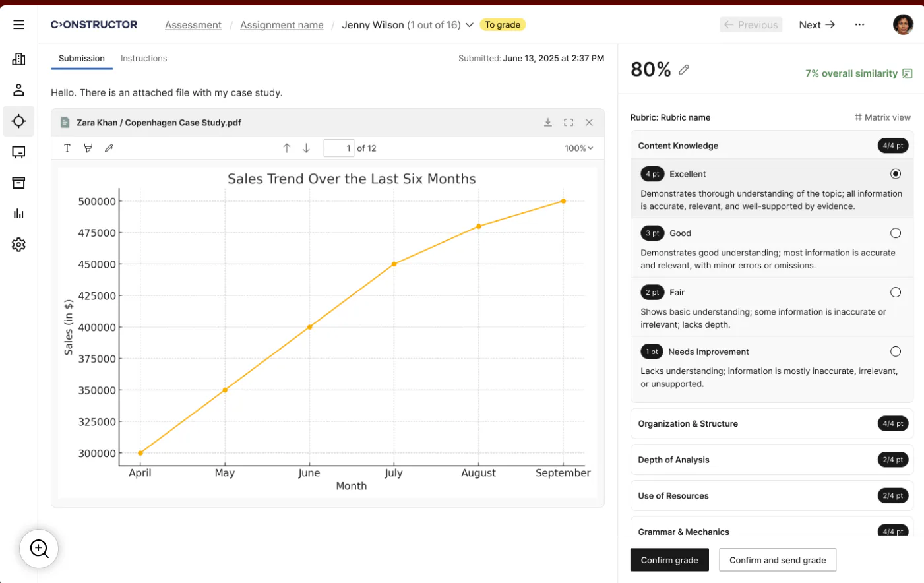This screenshot has width=924, height=583.
Task: Go to the next PDF page with down arrow
Action: pos(306,148)
